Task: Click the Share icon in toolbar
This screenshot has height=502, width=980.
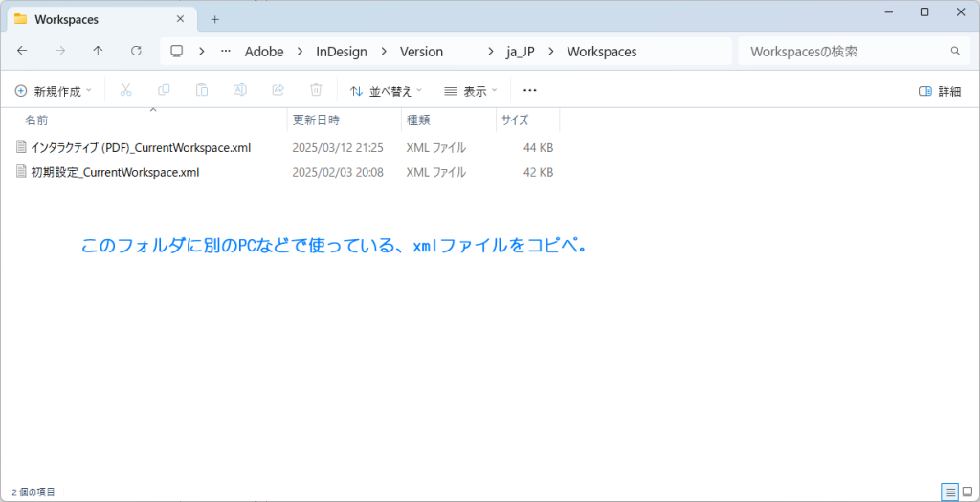Action: [x=278, y=90]
